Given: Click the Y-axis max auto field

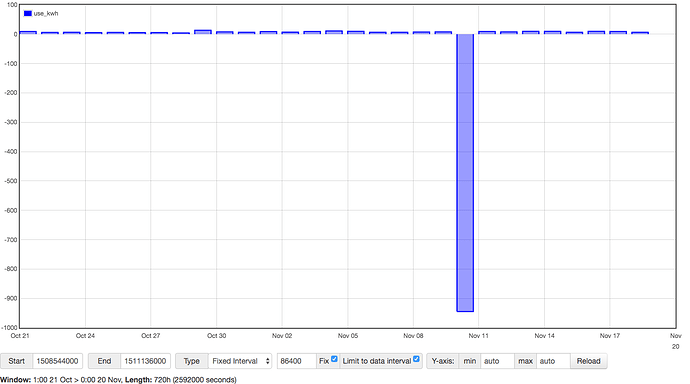Looking at the screenshot, I should click(x=553, y=361).
